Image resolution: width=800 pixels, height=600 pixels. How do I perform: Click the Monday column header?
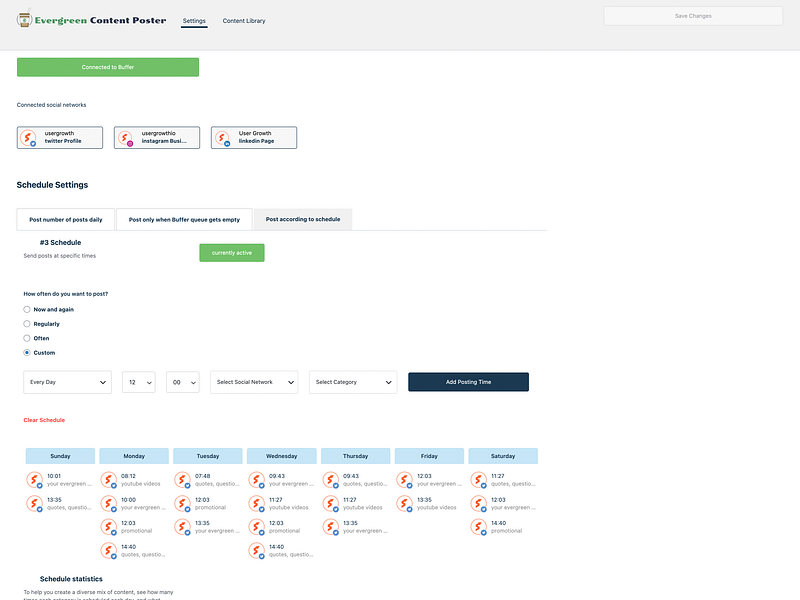(x=134, y=456)
